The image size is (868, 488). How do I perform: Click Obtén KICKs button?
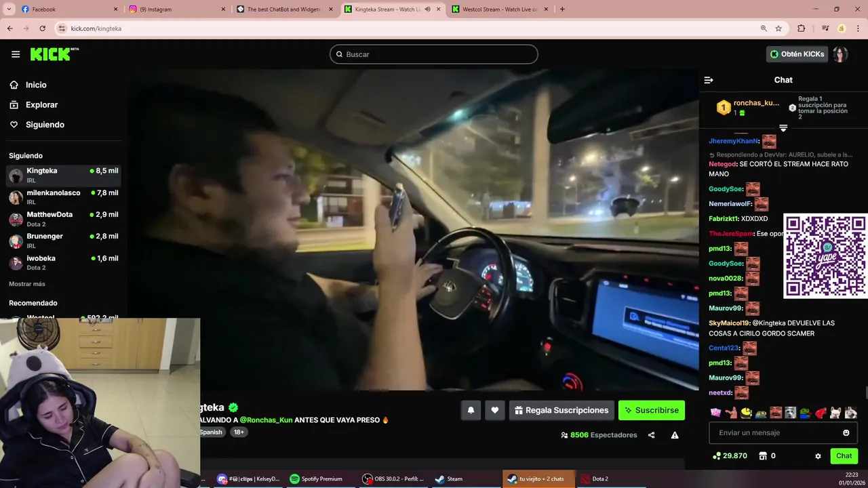[x=797, y=54]
